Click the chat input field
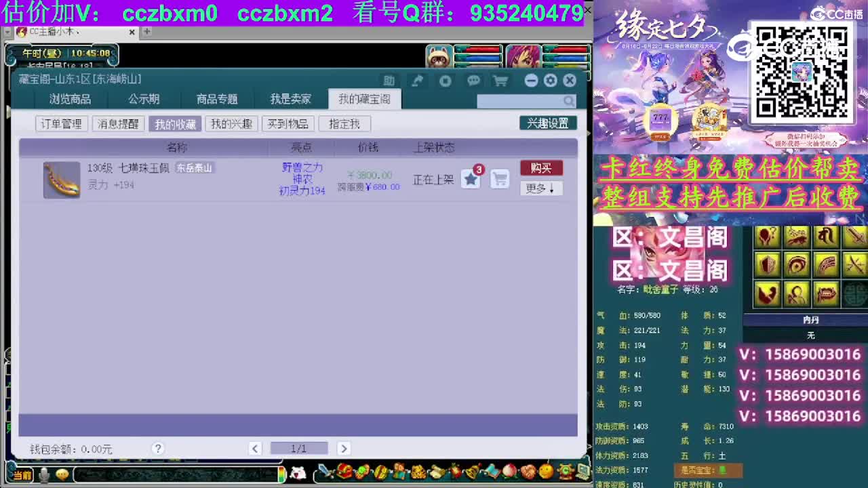The width and height of the screenshot is (868, 488). click(x=176, y=475)
